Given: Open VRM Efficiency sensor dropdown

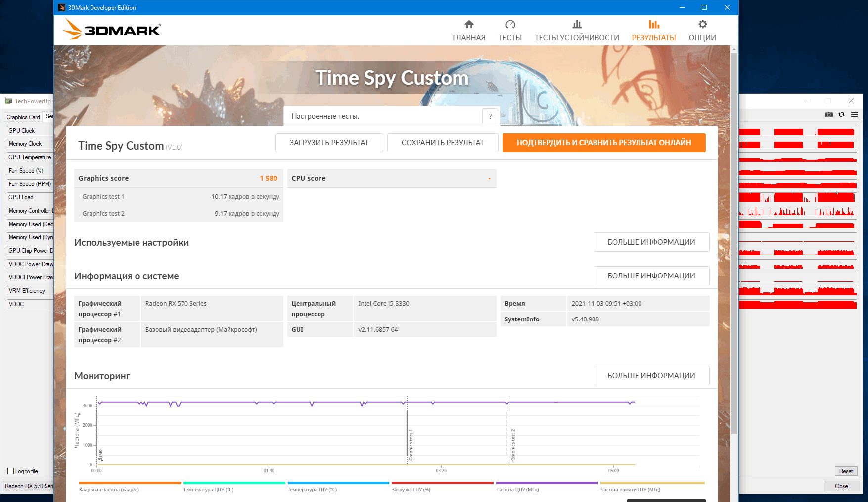Looking at the screenshot, I should [30, 291].
